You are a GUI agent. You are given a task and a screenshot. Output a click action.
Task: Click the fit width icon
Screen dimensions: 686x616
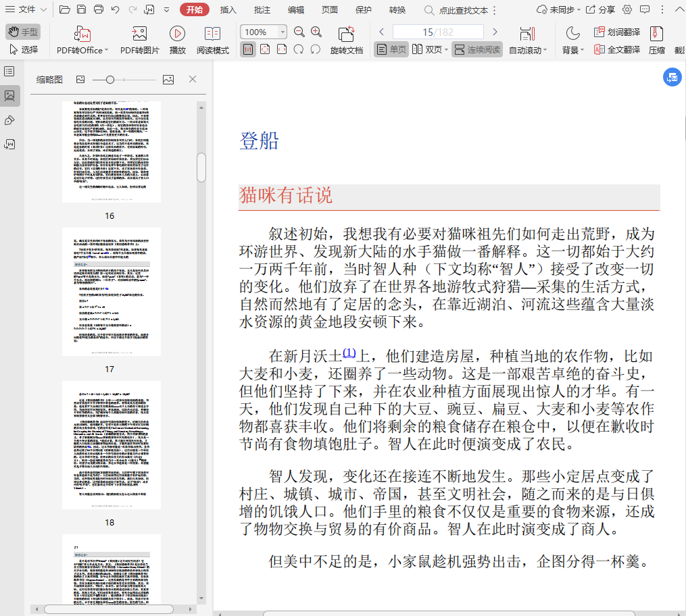(x=282, y=49)
